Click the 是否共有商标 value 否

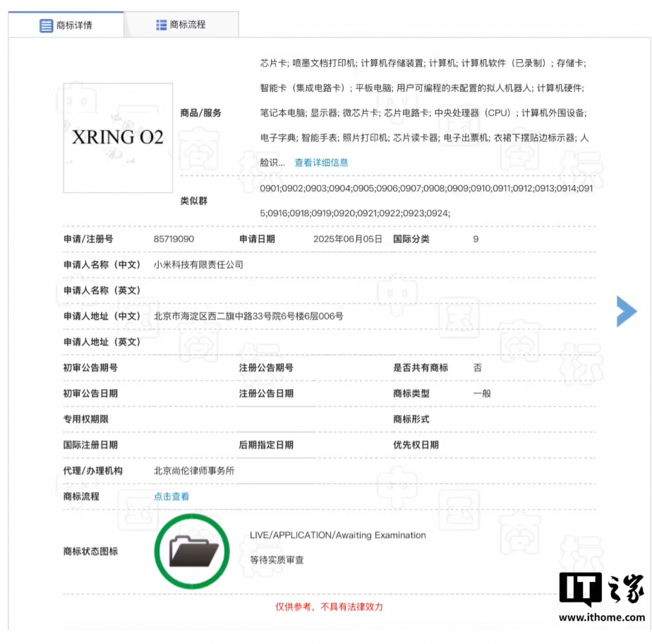point(477,368)
